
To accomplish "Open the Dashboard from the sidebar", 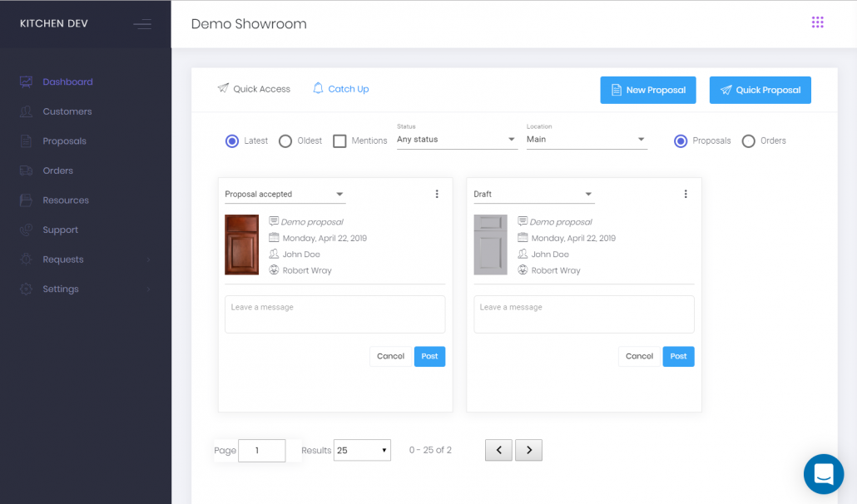I will (x=26, y=81).
